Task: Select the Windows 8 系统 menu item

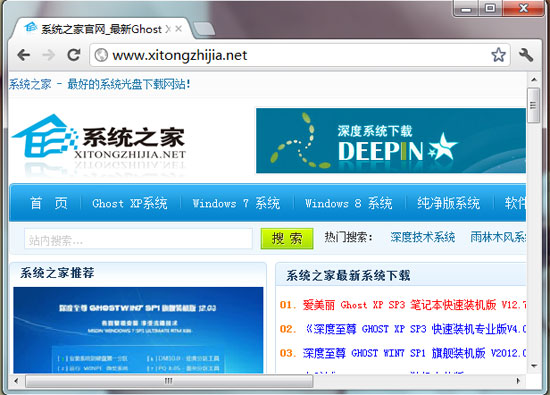Action: click(348, 203)
